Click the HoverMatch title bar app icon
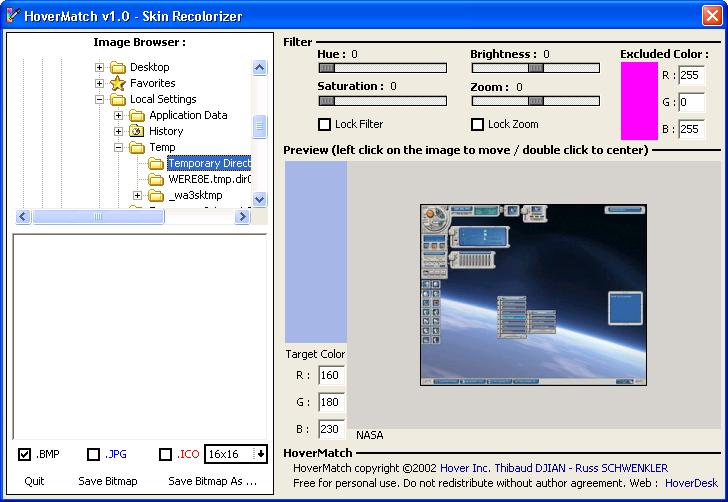728x502 pixels. tap(13, 15)
